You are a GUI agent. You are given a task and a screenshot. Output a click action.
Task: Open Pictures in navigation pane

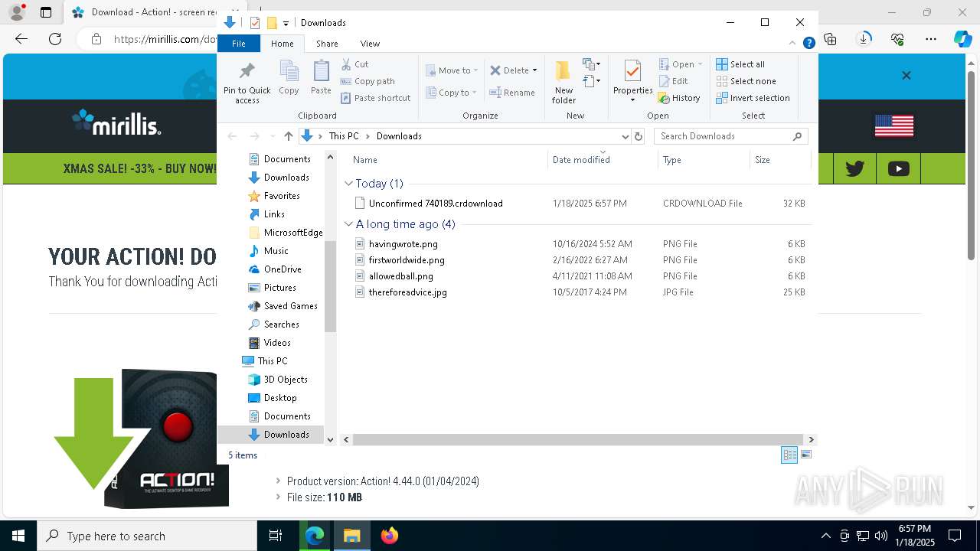click(x=279, y=288)
